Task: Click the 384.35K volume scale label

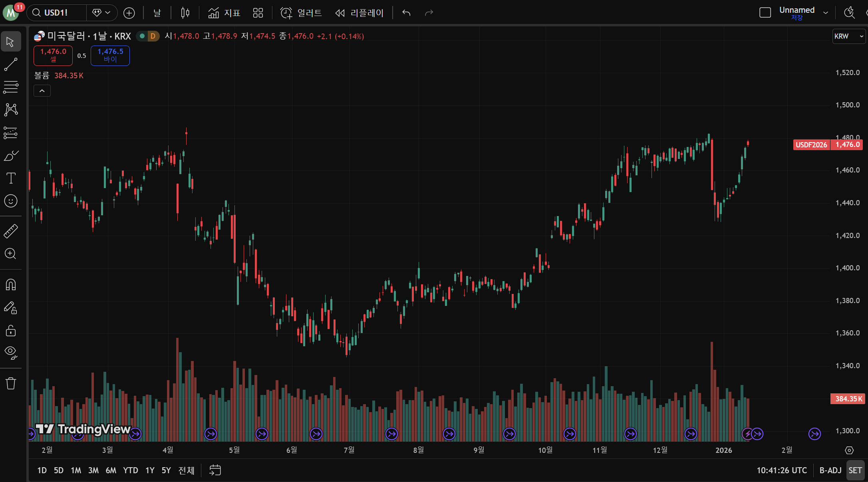Action: [x=848, y=399]
